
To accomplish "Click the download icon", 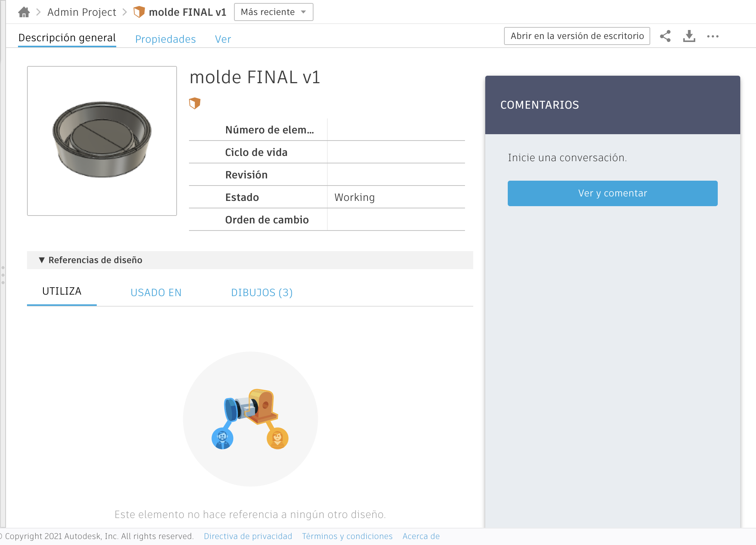I will tap(689, 36).
